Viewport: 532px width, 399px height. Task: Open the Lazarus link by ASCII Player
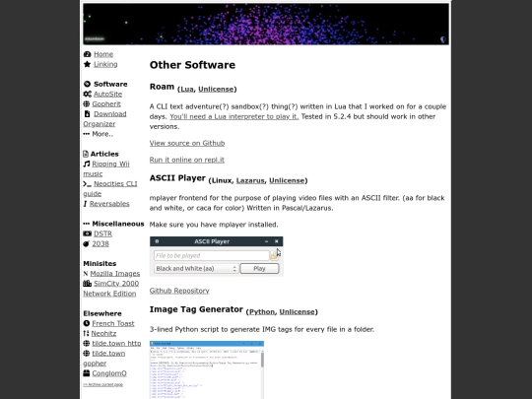coord(250,180)
